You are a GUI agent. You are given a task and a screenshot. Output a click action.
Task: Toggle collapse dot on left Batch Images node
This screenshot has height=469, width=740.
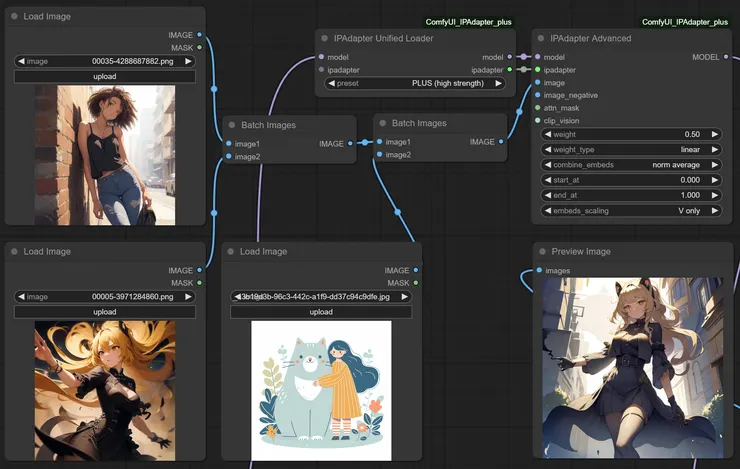coord(232,125)
